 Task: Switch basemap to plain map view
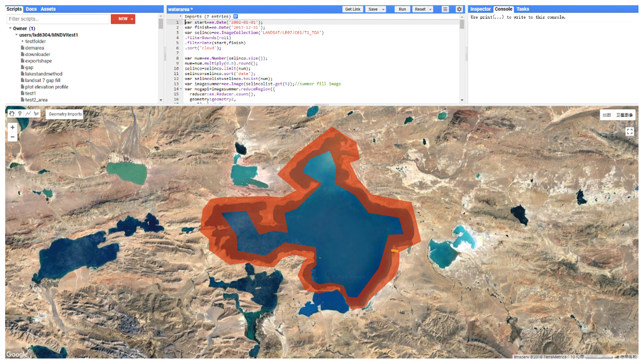coord(606,115)
